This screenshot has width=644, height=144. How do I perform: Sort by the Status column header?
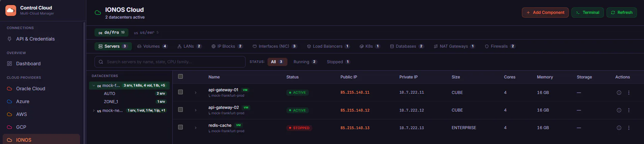click(x=292, y=77)
